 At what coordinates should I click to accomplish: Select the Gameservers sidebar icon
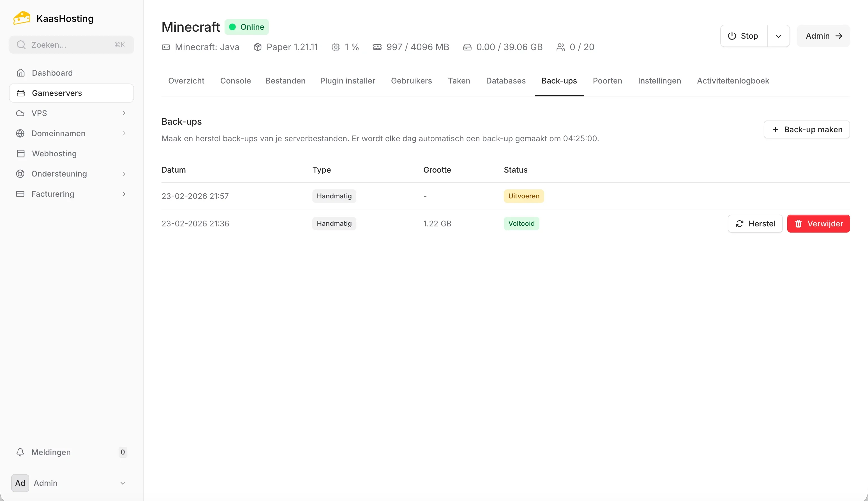21,93
